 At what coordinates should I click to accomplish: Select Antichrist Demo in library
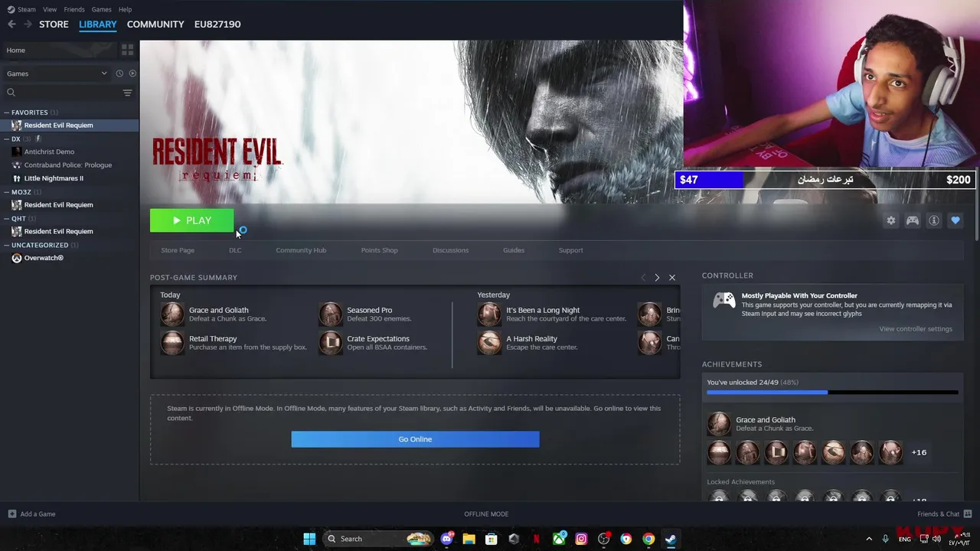click(49, 152)
